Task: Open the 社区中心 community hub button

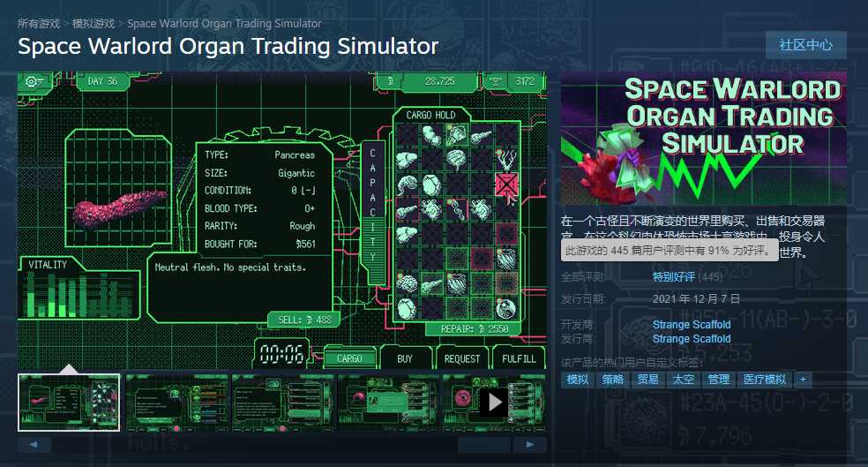Action: tap(805, 45)
